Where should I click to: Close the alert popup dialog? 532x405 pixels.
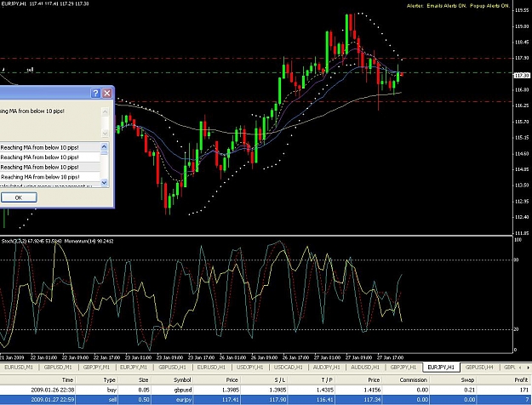(x=107, y=94)
